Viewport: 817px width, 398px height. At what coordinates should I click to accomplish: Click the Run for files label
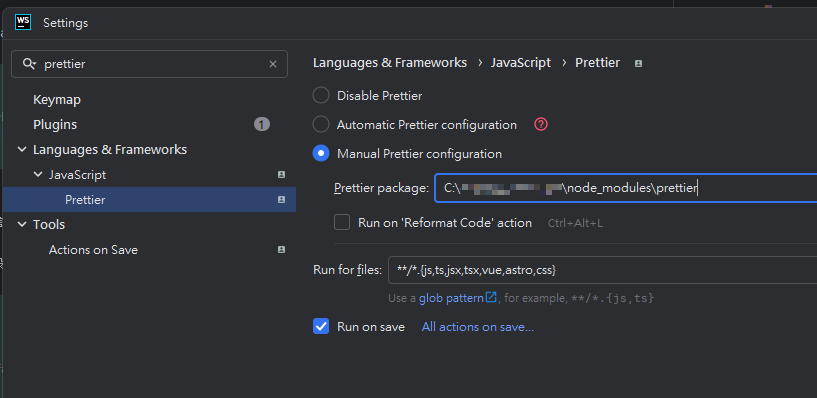(348, 269)
